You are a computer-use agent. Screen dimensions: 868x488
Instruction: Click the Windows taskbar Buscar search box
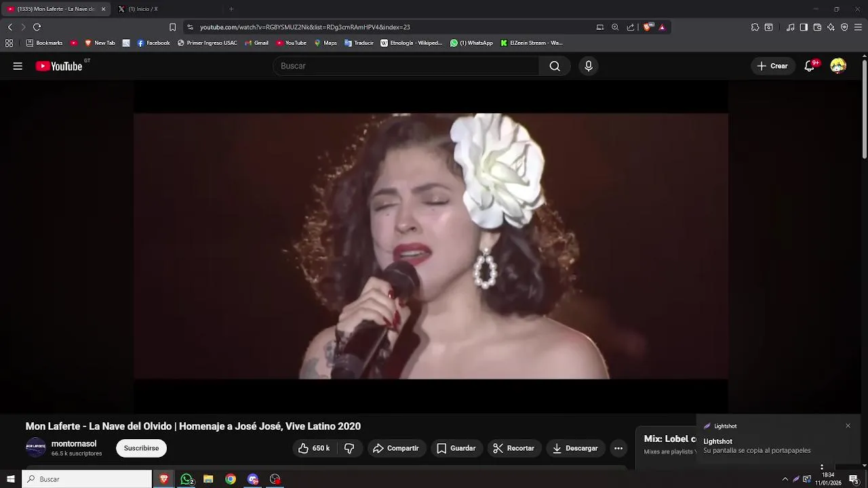tap(87, 479)
